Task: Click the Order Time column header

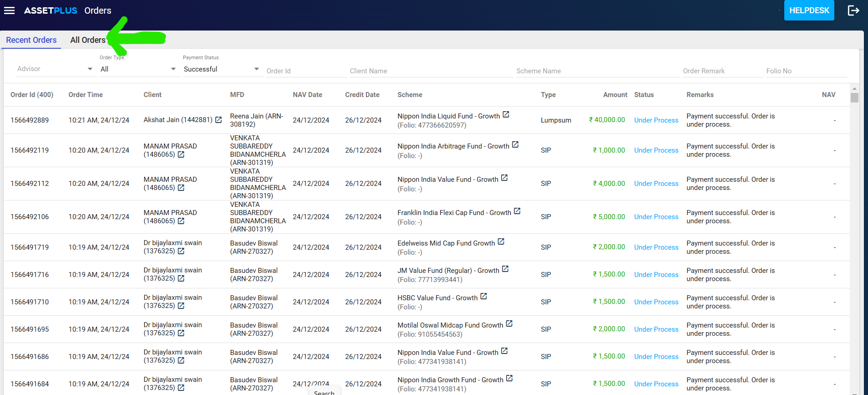Action: point(86,95)
